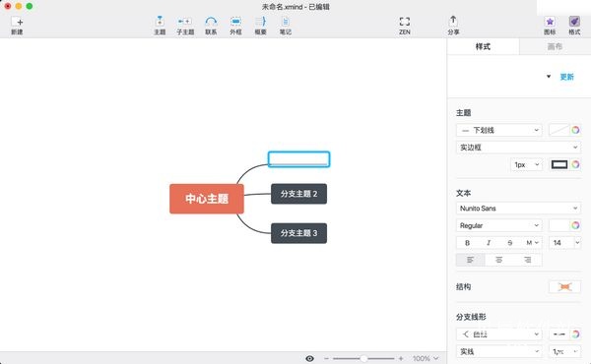
Task: Insert a relationship with 联系 icon
Action: point(211,21)
